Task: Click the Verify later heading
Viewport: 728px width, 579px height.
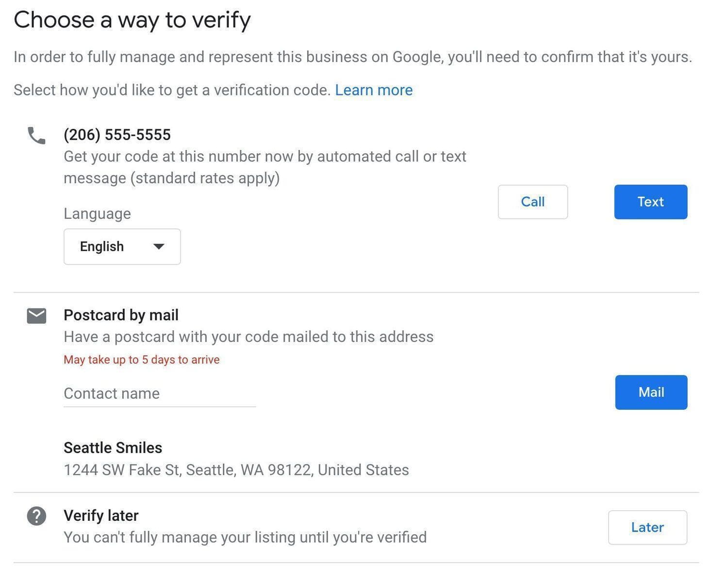Action: (101, 515)
